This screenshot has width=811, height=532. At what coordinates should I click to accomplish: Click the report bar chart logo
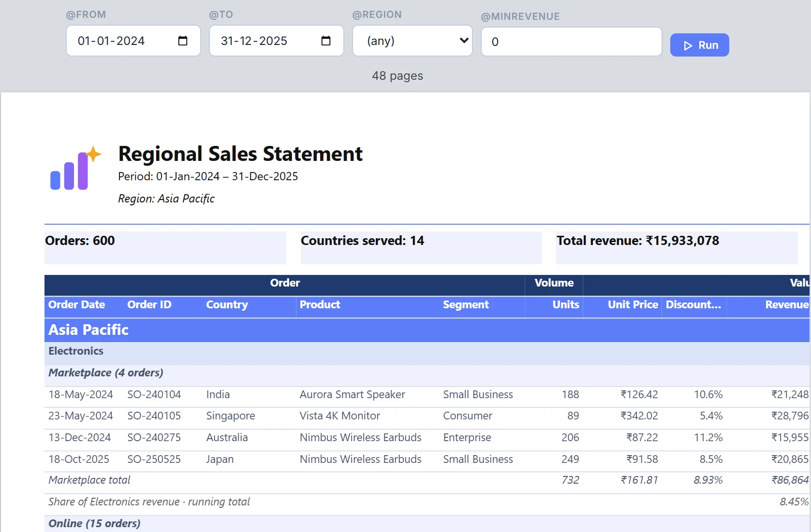click(x=76, y=168)
